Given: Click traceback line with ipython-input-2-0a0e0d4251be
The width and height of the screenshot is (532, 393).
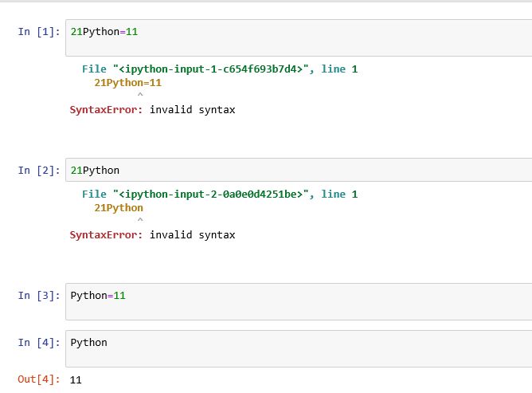Looking at the screenshot, I should click(220, 194).
